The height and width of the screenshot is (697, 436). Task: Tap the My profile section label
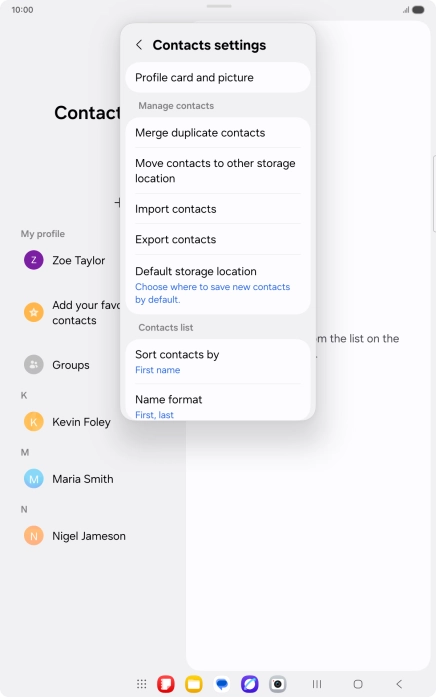43,234
